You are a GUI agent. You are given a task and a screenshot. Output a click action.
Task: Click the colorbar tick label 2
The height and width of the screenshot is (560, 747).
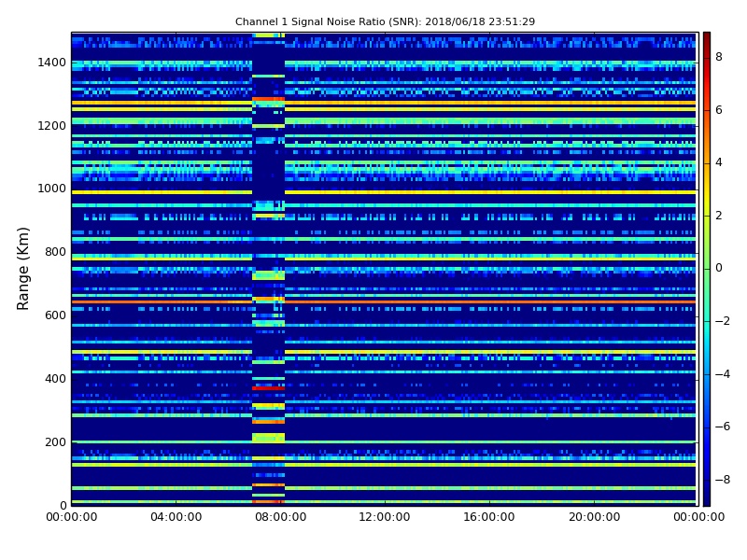coord(719,216)
